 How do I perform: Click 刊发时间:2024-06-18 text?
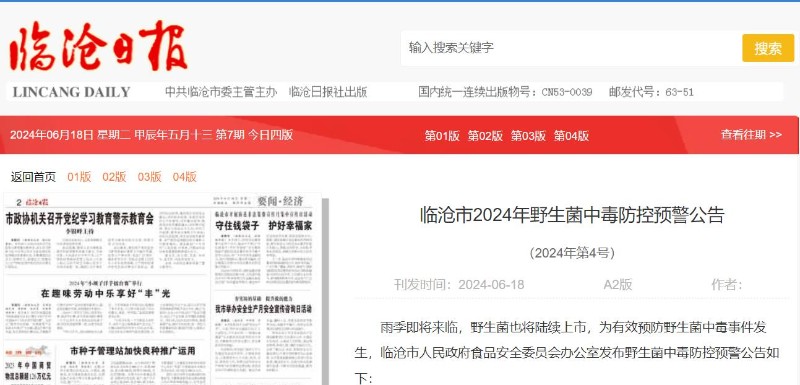(x=459, y=285)
